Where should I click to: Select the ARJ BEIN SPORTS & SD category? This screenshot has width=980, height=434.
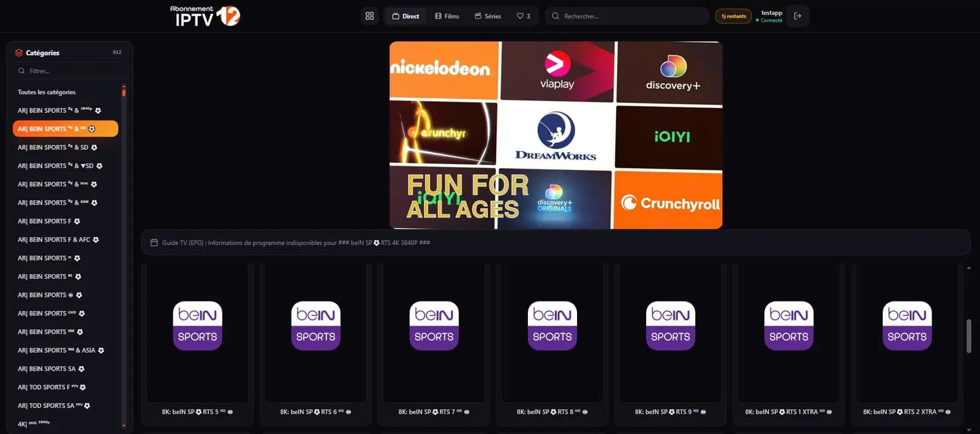click(66, 147)
